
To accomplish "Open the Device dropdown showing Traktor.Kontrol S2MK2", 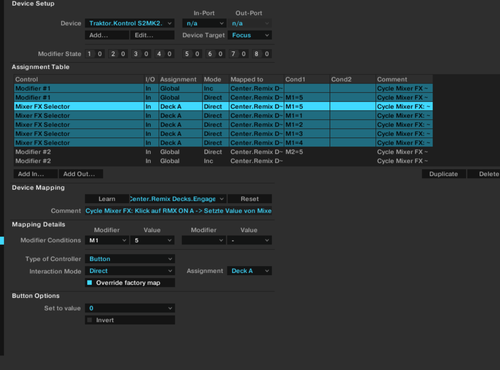I will 130,23.
